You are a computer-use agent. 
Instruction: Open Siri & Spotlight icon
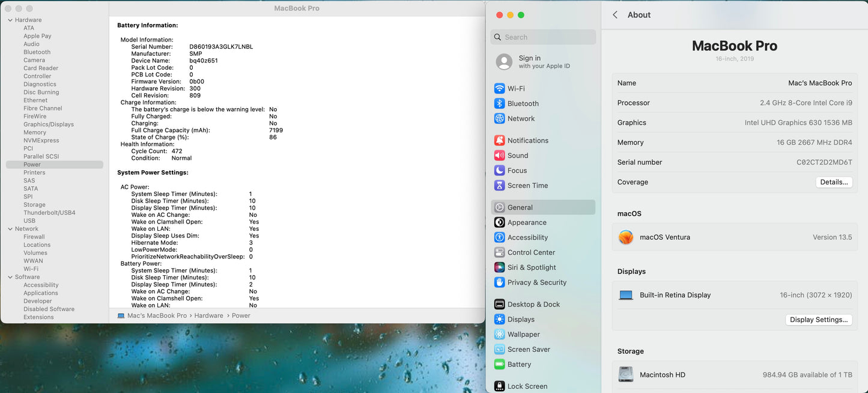point(499,267)
